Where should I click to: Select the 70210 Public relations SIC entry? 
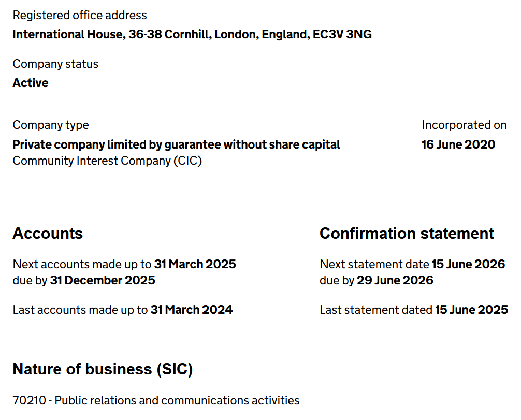[156, 400]
